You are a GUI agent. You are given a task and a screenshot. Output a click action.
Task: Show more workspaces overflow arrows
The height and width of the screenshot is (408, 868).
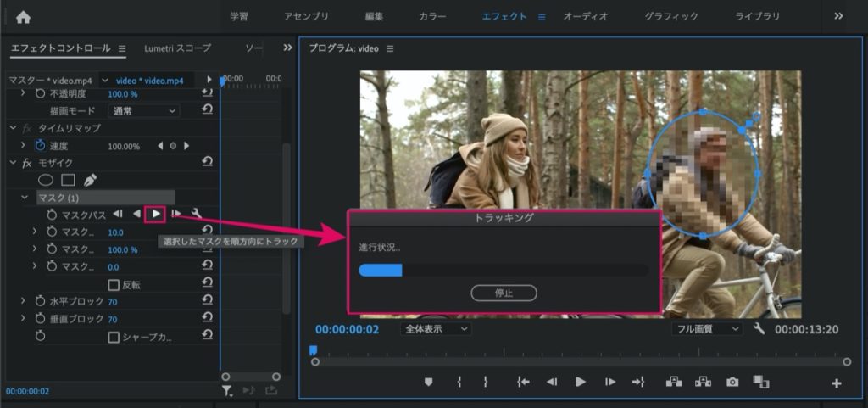pyautogui.click(x=838, y=16)
